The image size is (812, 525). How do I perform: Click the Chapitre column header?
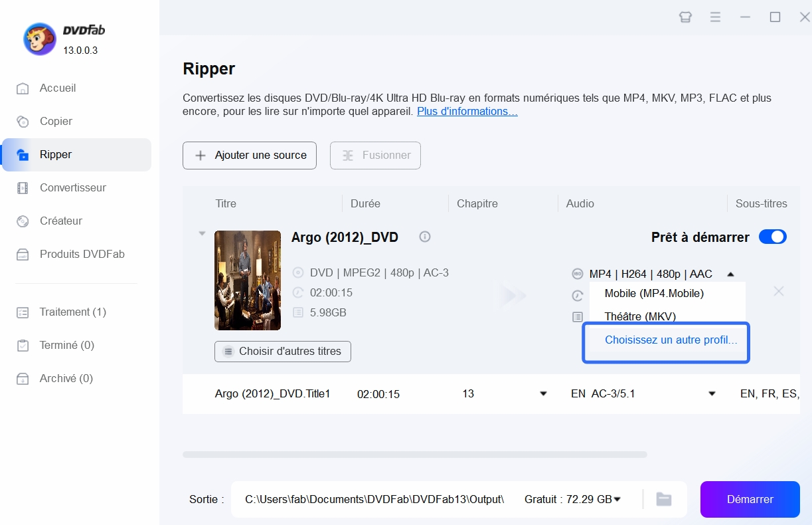477,203
